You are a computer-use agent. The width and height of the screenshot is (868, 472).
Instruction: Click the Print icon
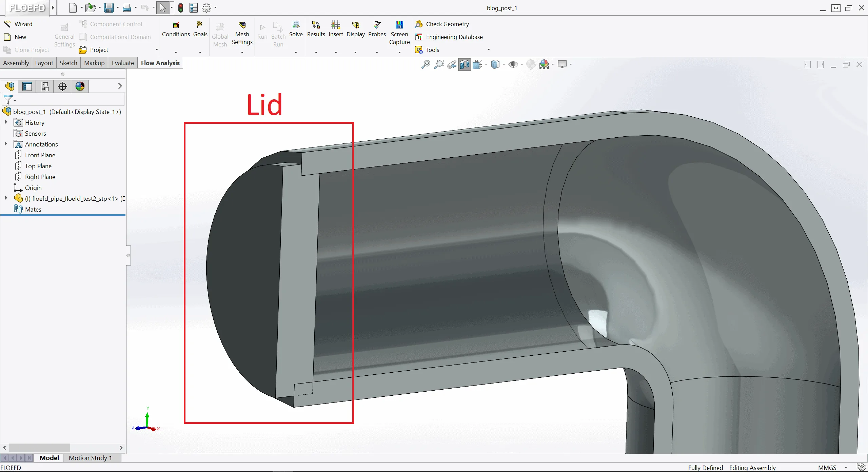(127, 8)
